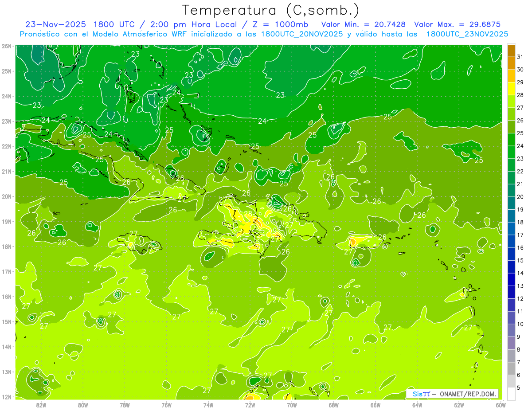This screenshot has width=532, height=411.
Task: Click the 68W longitude axis label
Action: point(333,405)
